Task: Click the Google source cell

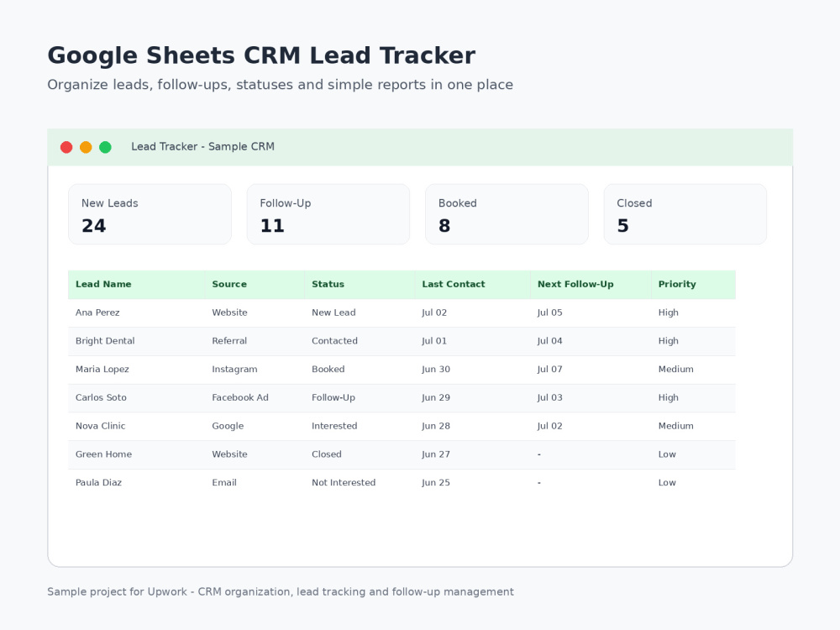Action: (255, 427)
